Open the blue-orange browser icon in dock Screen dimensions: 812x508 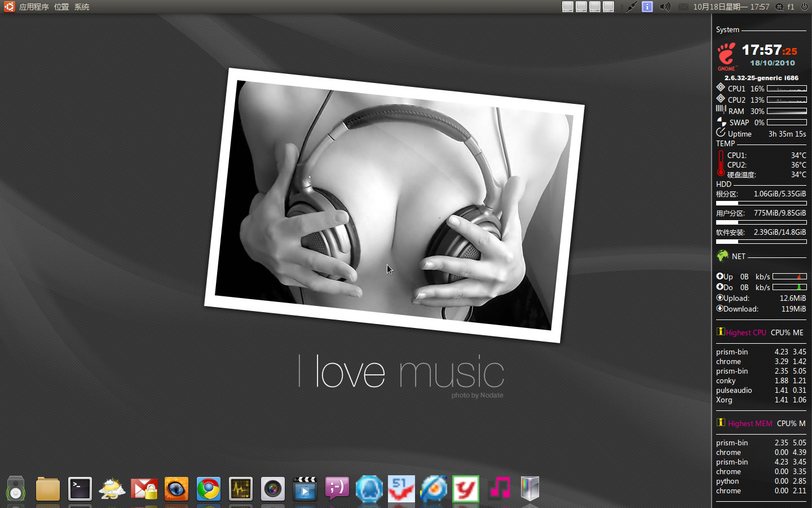[x=434, y=489]
